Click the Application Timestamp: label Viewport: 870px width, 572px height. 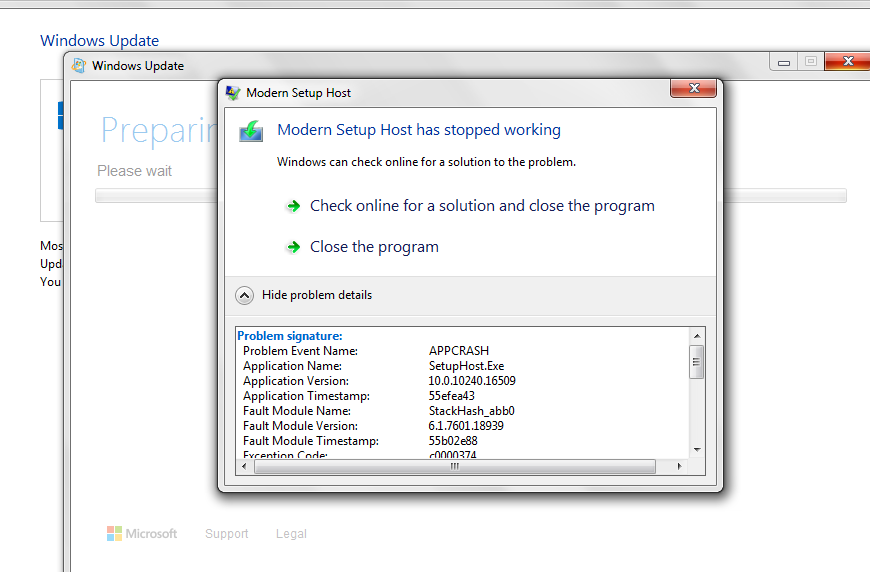pos(306,396)
